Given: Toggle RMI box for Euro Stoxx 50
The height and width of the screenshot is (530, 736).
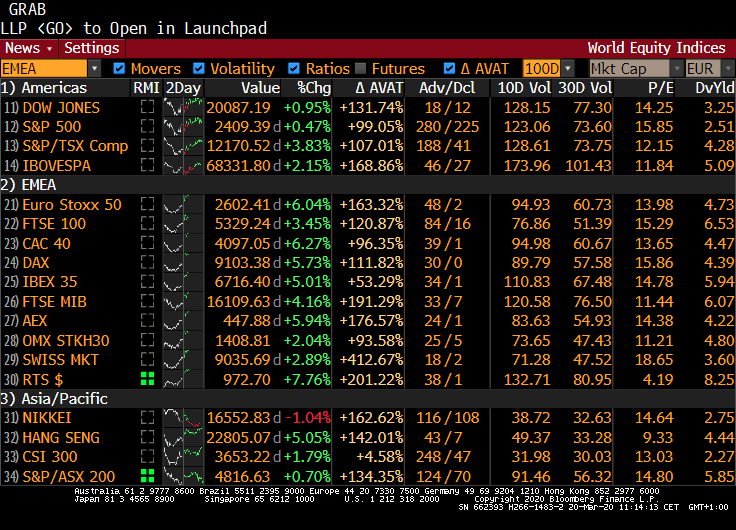Looking at the screenshot, I should pos(147,204).
